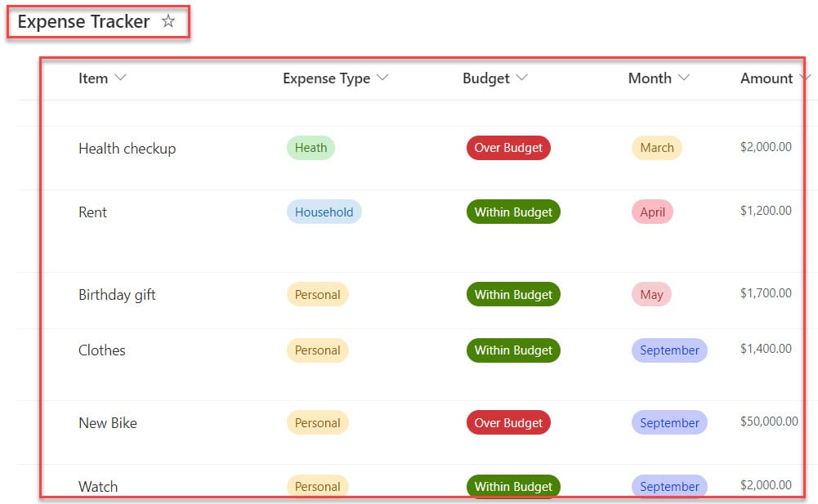Click Personal pill in New Bike row
Image resolution: width=818 pixels, height=504 pixels.
tap(317, 422)
